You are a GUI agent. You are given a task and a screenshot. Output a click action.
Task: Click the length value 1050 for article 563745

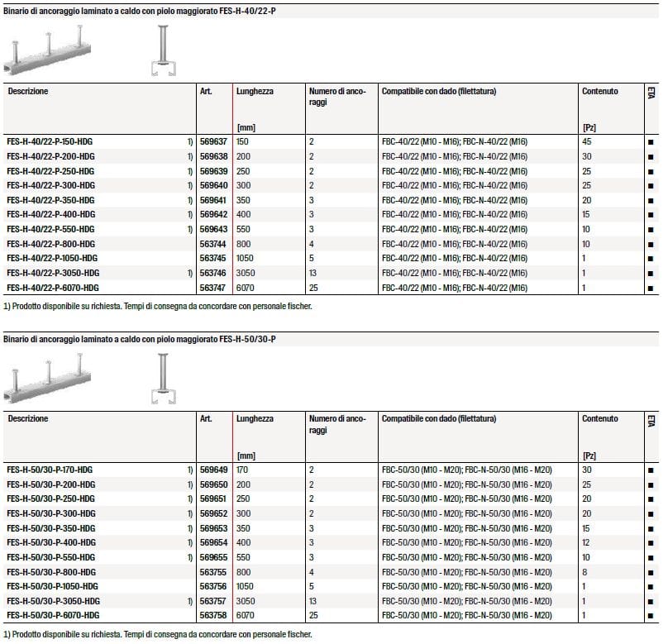coord(246,259)
